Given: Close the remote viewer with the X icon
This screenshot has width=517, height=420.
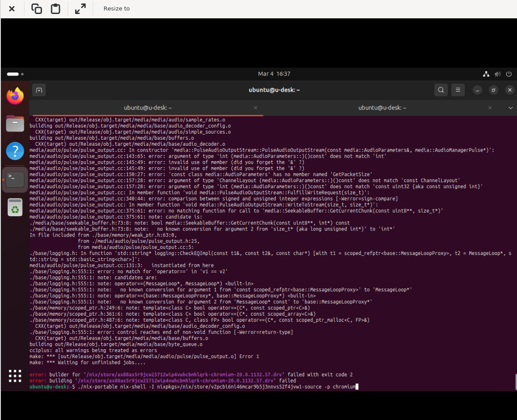Looking at the screenshot, I should pyautogui.click(x=12, y=9).
